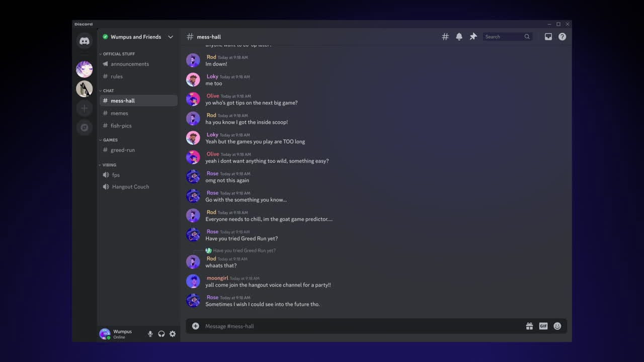Open notification settings bell icon
Screen dimensions: 644x362
tap(459, 37)
